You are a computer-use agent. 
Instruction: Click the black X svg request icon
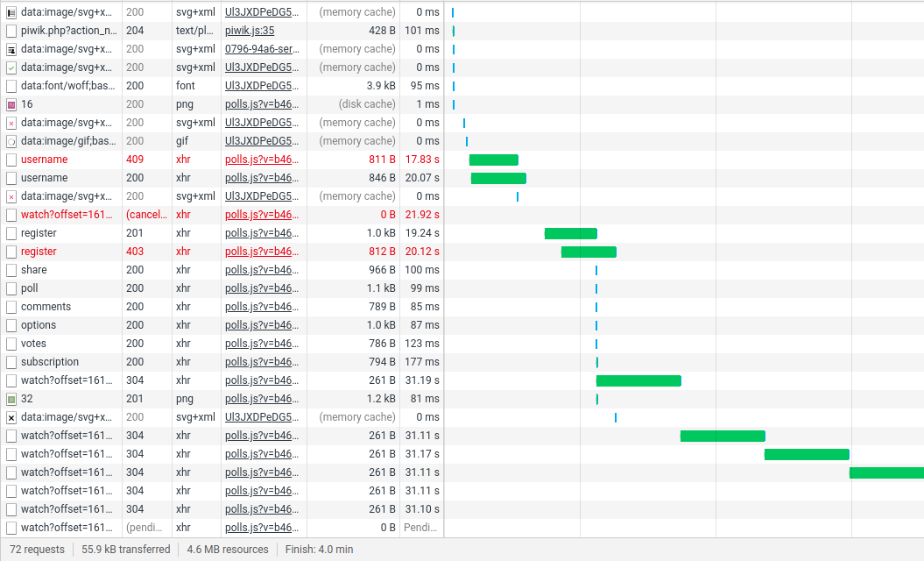(11, 417)
